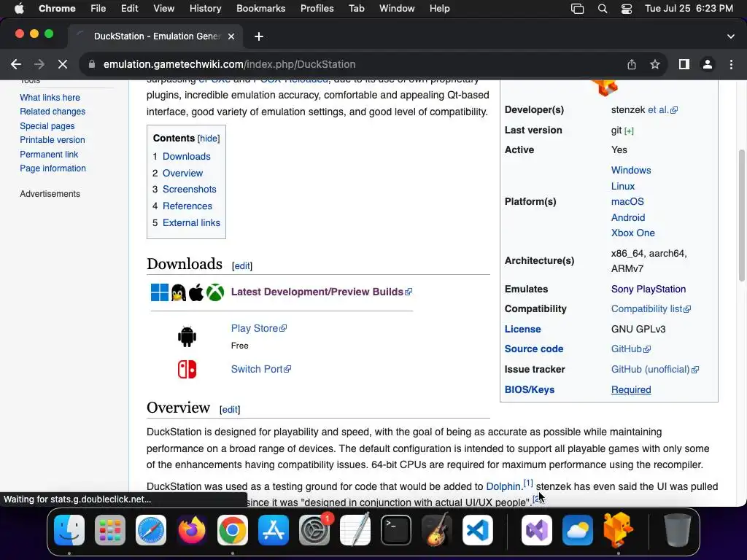The height and width of the screenshot is (560, 747).
Task: Open Terminal from the dock
Action: (396, 530)
